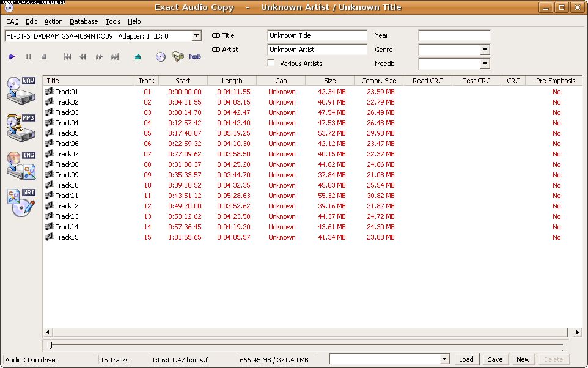This screenshot has height=368, width=588.
Task: Sort by the Length column header
Action: [232, 81]
